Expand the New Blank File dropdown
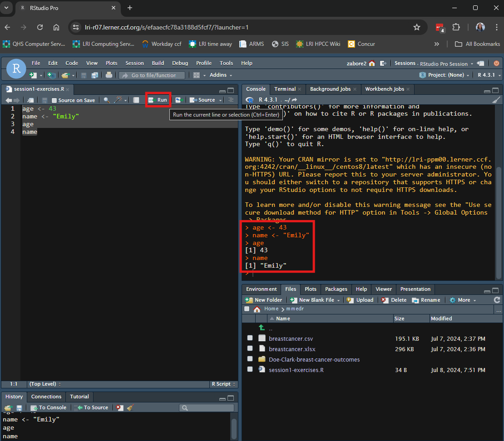Image resolution: width=504 pixels, height=441 pixels. pos(338,300)
